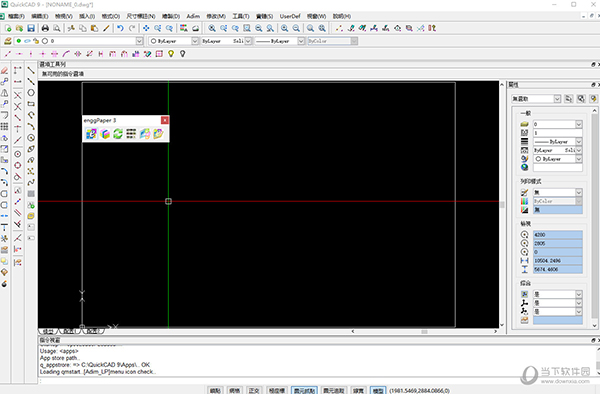Select the diagonal Line draw tool
This screenshot has height=394, width=600.
pyautogui.click(x=31, y=70)
